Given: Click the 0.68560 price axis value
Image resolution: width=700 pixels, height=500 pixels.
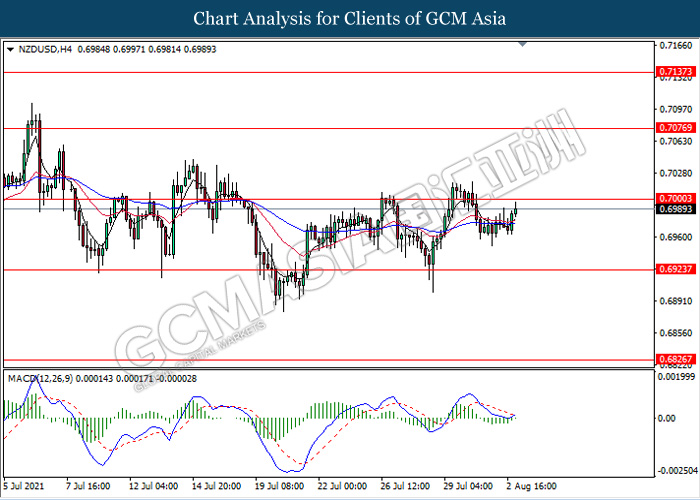Looking at the screenshot, I should [676, 333].
